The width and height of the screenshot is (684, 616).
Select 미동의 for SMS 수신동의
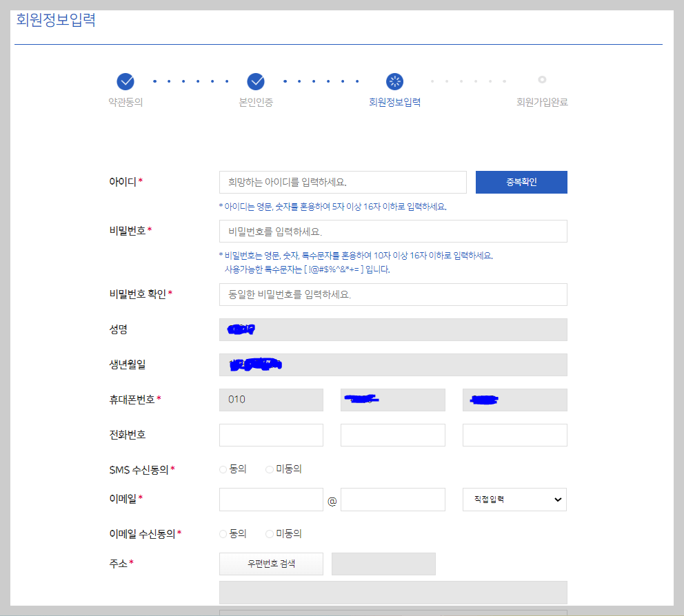click(x=269, y=469)
